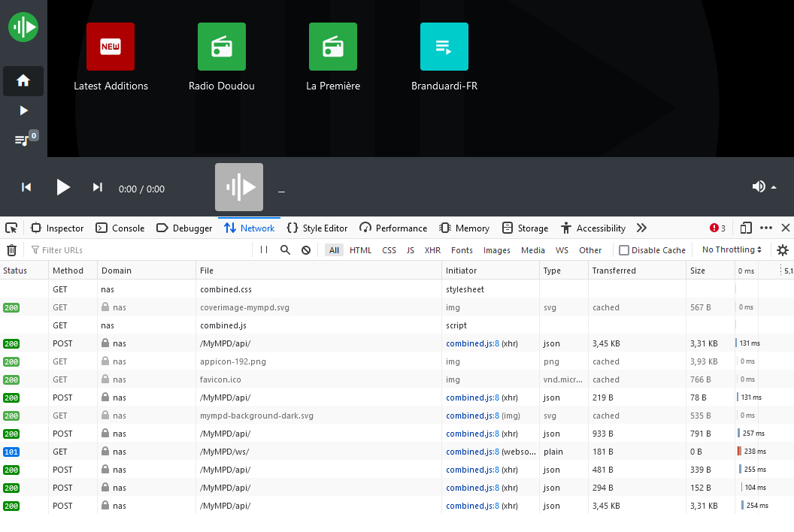Screen dimensions: 794x532
Task: Sort by Domain column header
Action: click(x=147, y=271)
